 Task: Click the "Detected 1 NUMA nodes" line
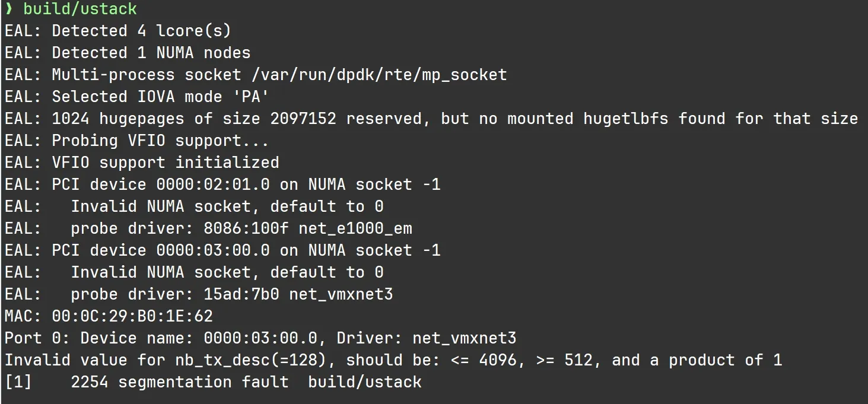point(151,53)
